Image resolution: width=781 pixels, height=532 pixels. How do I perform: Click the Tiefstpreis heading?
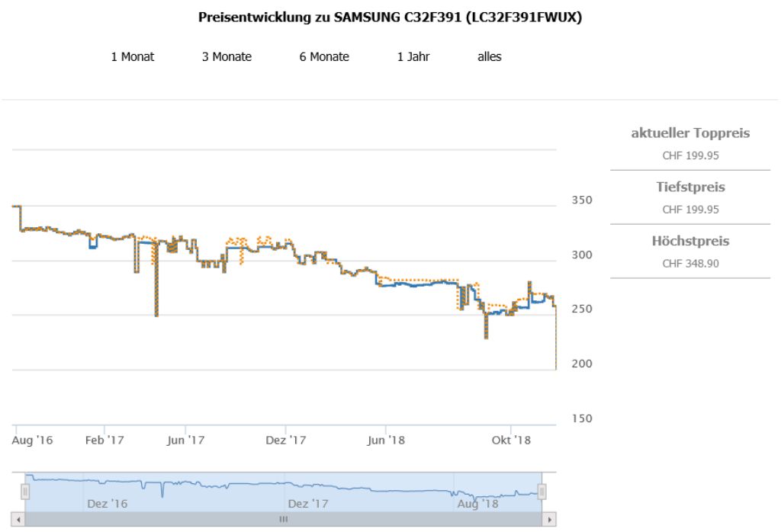pos(690,187)
